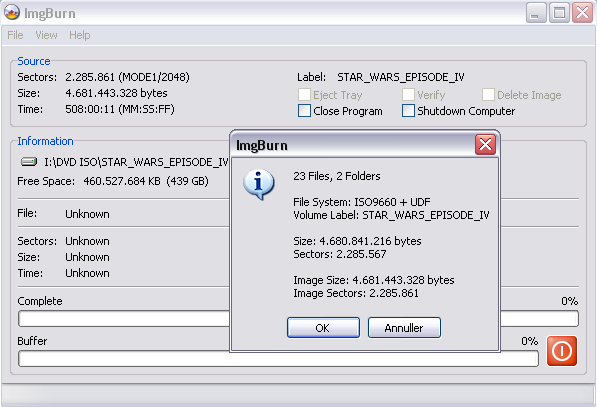Toggle the Eject Tray checkbox
Screen dimensions: 597x407
coord(304,94)
